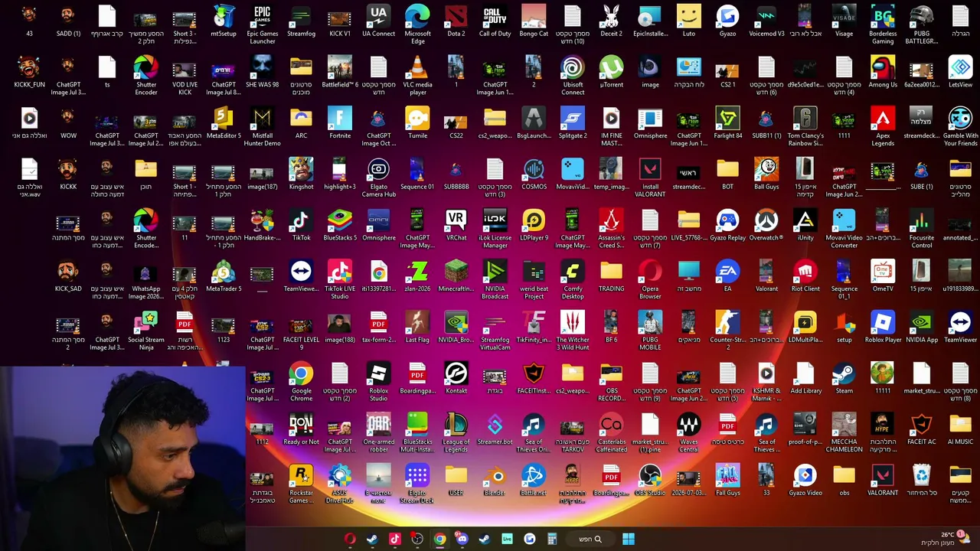Select the Blender desktop shortcut

point(495,481)
